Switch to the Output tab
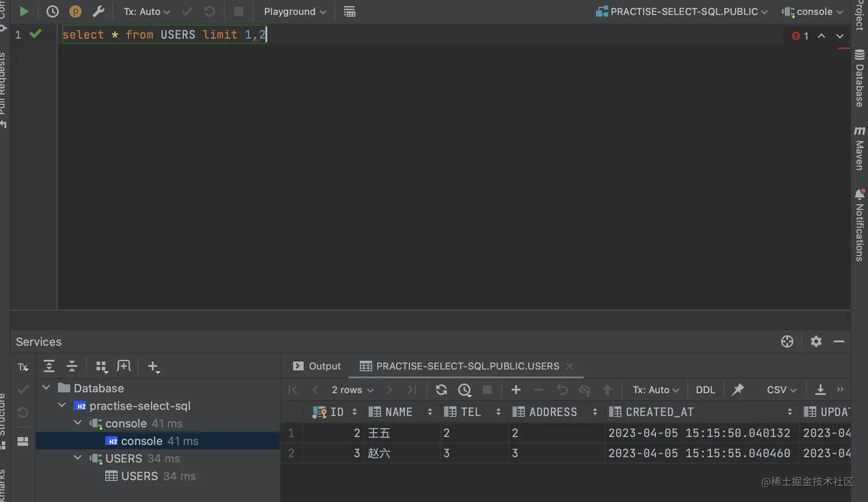Image resolution: width=868 pixels, height=502 pixels. (x=317, y=366)
